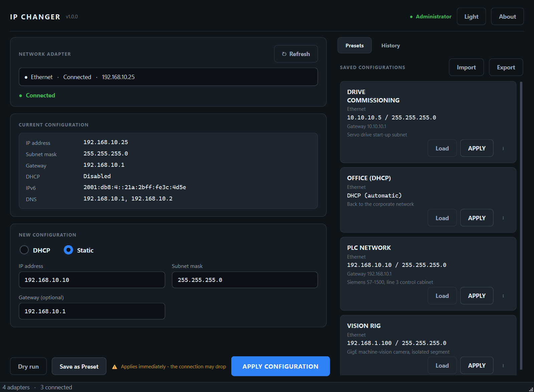Click the IPv6 address 2001:db8:4::21a:2bff:fe3c:4d5e
Image resolution: width=534 pixels, height=392 pixels.
pos(135,187)
